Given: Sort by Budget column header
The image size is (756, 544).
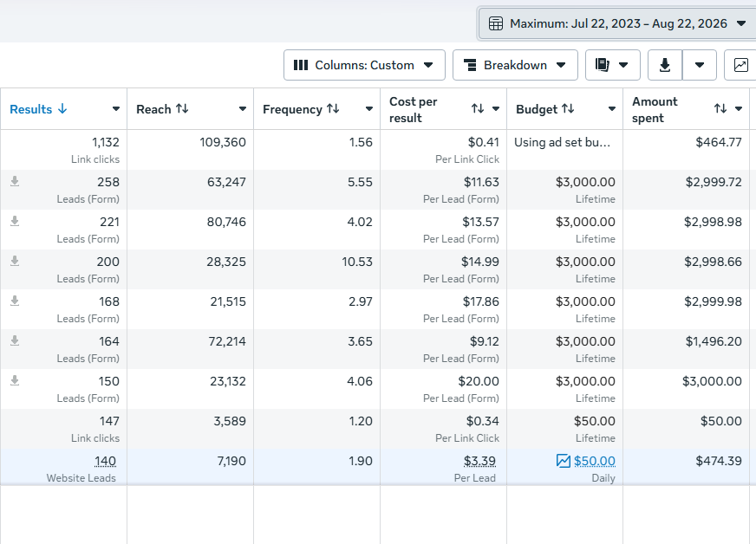Looking at the screenshot, I should (x=537, y=109).
